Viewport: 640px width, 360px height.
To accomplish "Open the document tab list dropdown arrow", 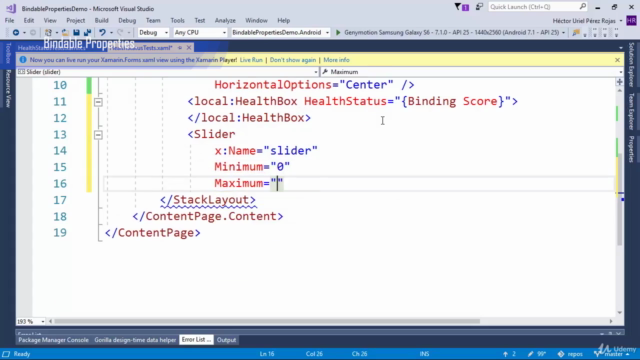I will [x=621, y=48].
